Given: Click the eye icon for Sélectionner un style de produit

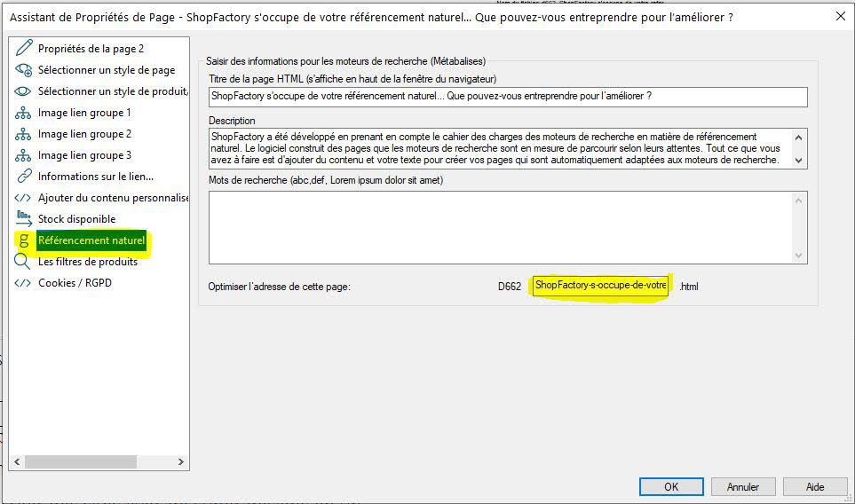Looking at the screenshot, I should [x=23, y=91].
